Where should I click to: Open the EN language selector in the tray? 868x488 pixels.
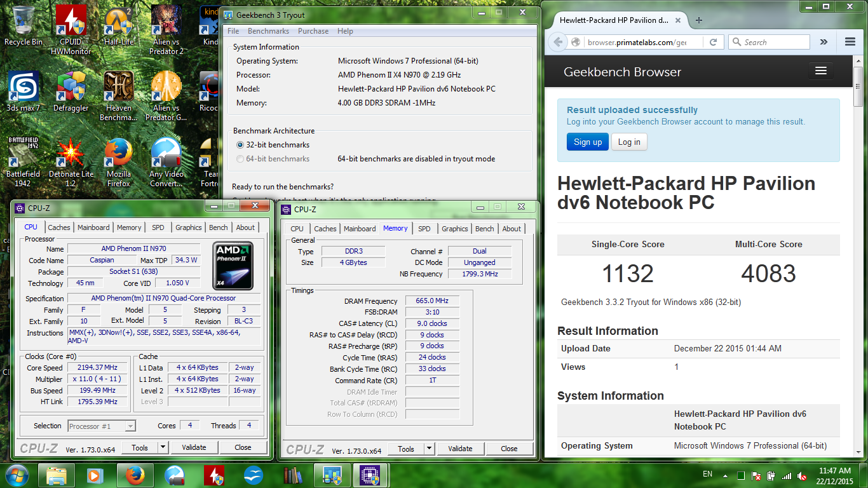pos(707,475)
